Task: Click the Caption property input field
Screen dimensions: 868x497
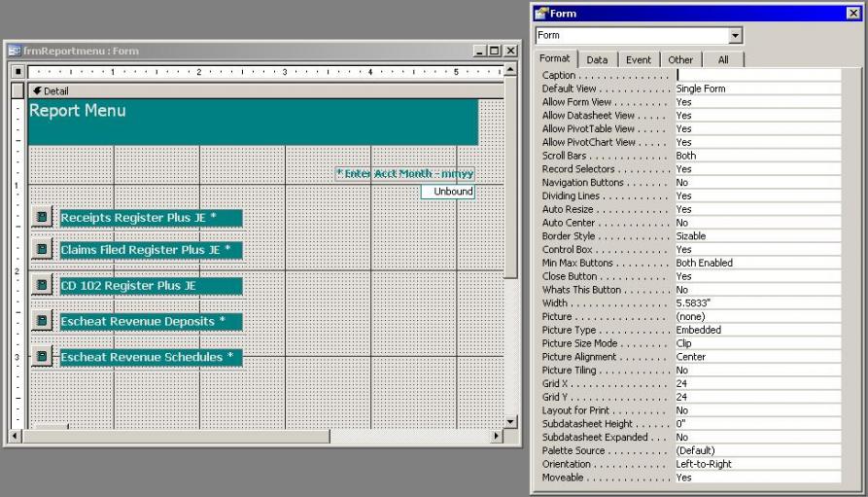Action: pyautogui.click(x=758, y=75)
